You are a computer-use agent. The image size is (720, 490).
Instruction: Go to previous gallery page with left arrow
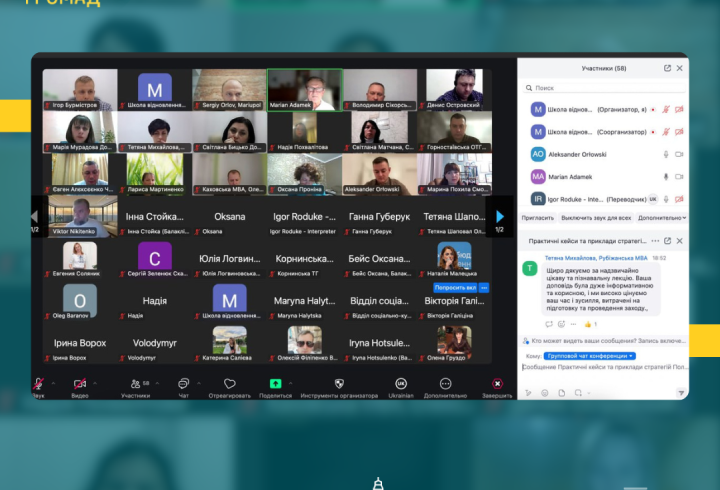[34, 216]
